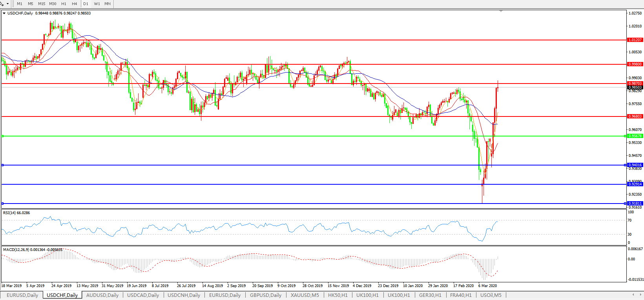Click the red 1.01207 price label
644x300 pixels.
click(x=635, y=40)
